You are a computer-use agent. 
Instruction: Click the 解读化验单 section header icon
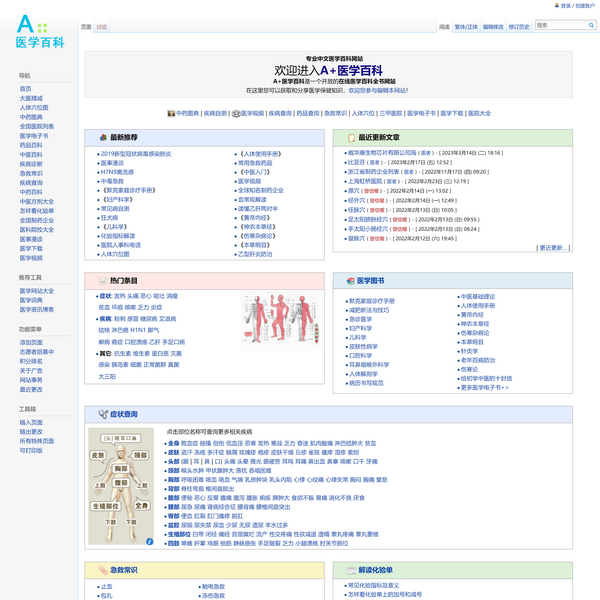348,570
